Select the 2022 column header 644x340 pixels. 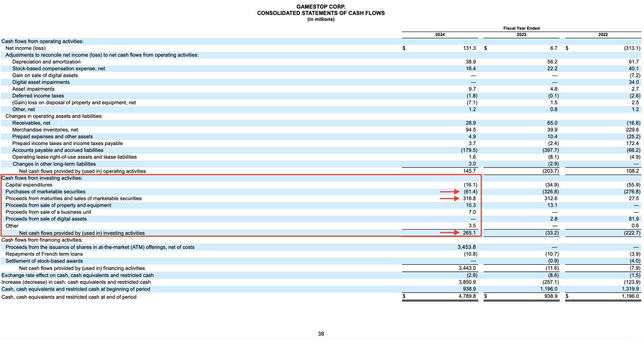point(603,34)
